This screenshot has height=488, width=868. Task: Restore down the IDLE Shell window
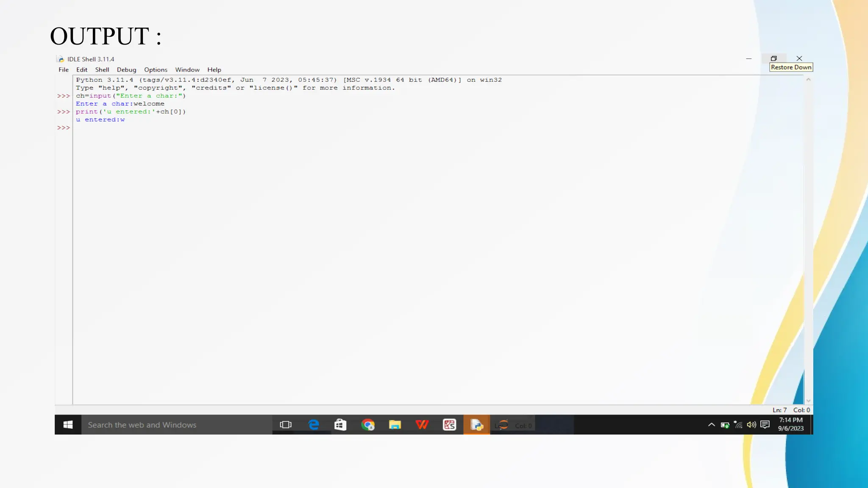tap(773, 58)
